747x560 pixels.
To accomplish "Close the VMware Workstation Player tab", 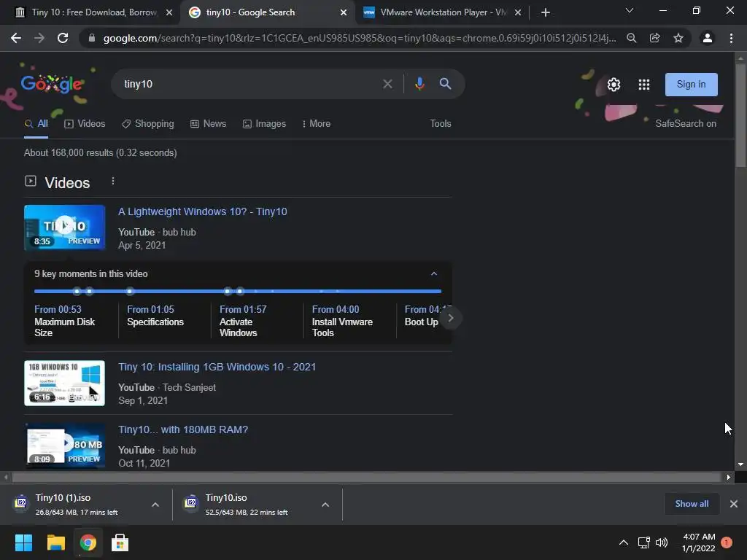I will (518, 12).
